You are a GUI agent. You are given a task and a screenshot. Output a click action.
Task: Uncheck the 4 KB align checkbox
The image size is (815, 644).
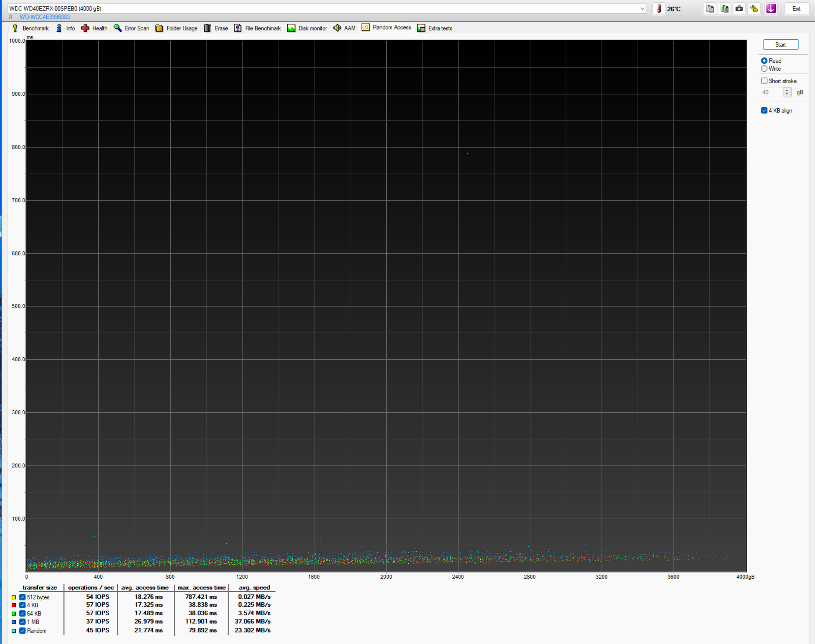tap(764, 111)
